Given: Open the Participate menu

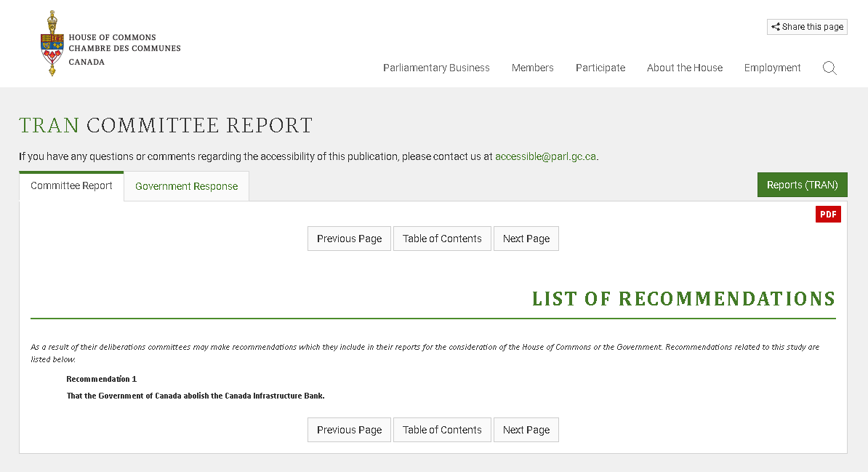Looking at the screenshot, I should [600, 68].
